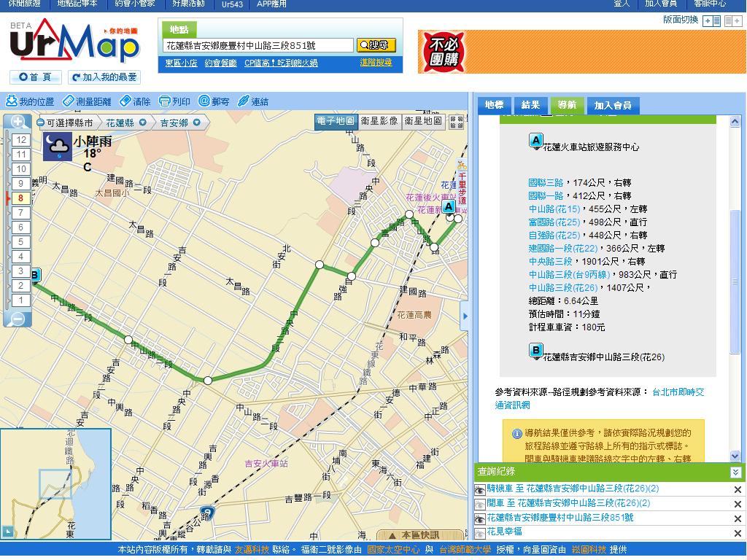Open the 花蓮縣 county dropdown

click(142, 123)
